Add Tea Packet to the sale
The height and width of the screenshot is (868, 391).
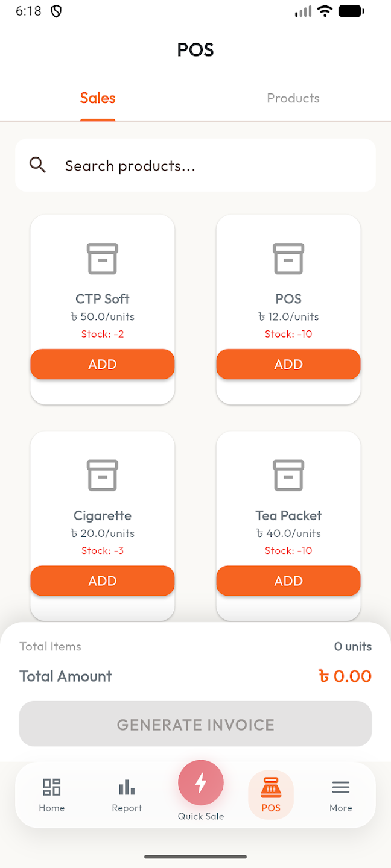coord(288,580)
